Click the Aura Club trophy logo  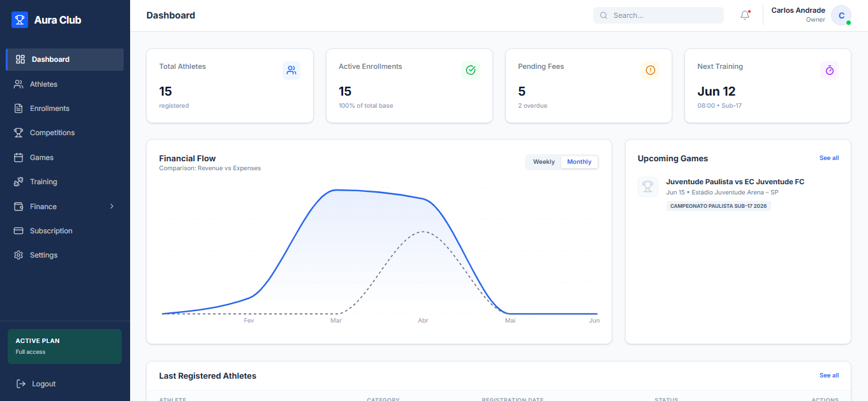20,20
